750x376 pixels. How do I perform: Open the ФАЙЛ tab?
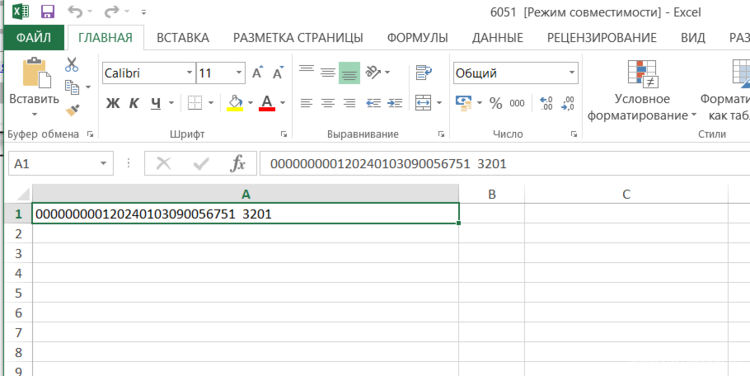[33, 37]
